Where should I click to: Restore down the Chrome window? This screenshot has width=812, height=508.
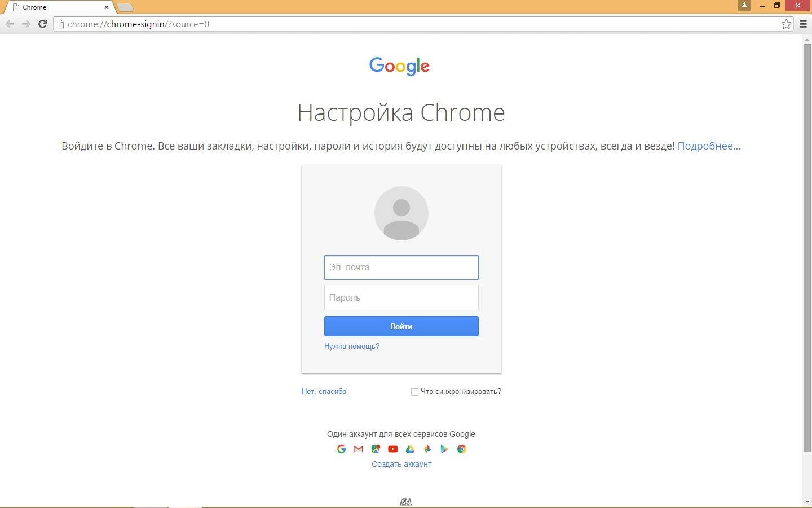point(776,5)
